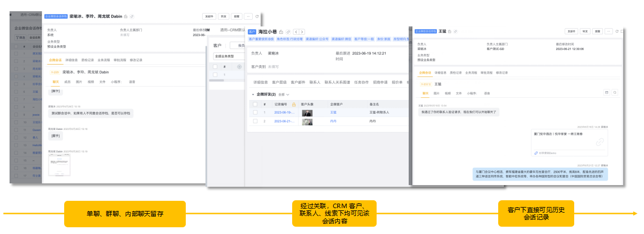Select 语音 sub-tab in 王猛 chat
644x234 pixels.
[486, 93]
